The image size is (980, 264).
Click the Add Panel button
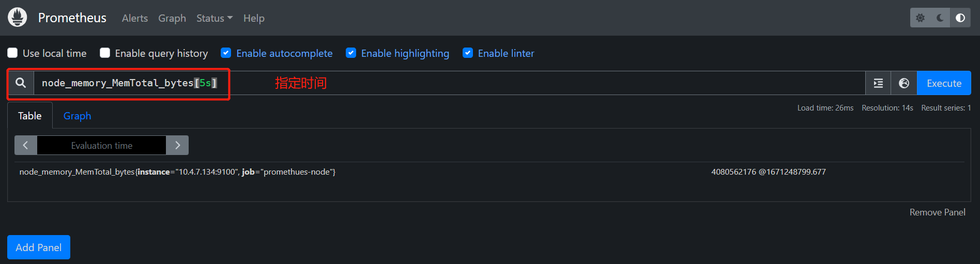pos(39,247)
